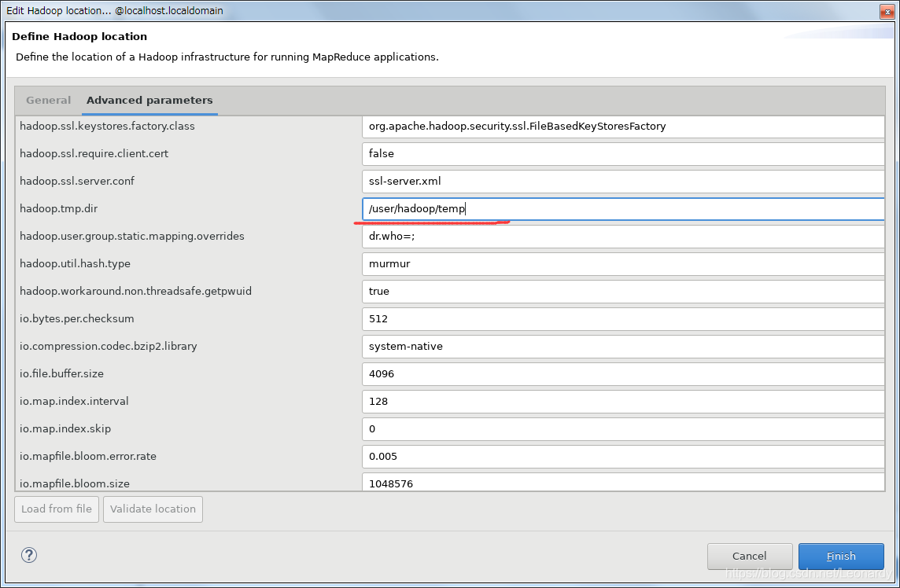
Task: Open the help via the question mark icon
Action: [28, 555]
